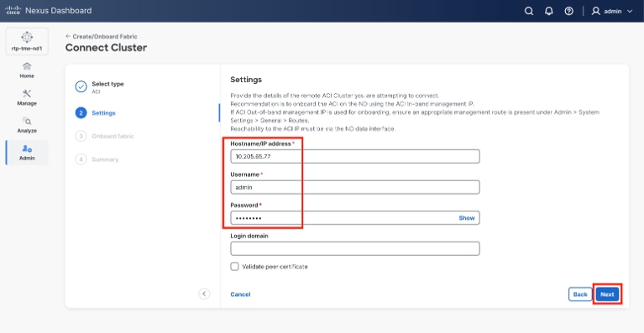Select the Settings step label
The width and height of the screenshot is (644, 333).
point(103,112)
